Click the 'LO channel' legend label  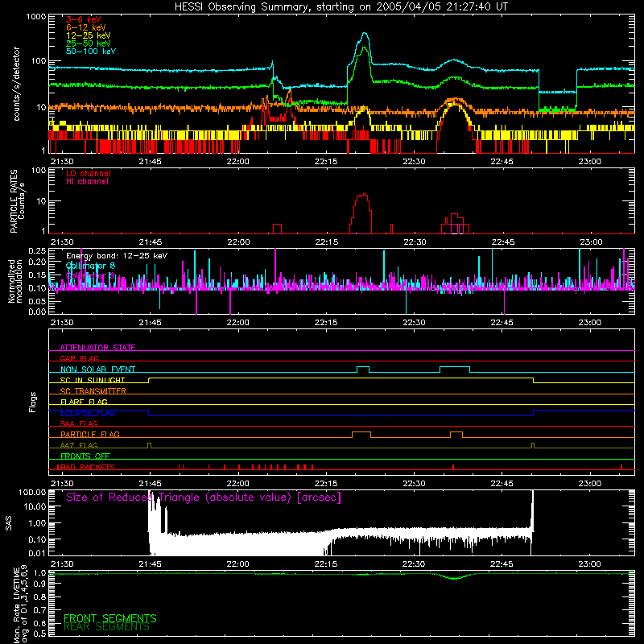[x=89, y=174]
